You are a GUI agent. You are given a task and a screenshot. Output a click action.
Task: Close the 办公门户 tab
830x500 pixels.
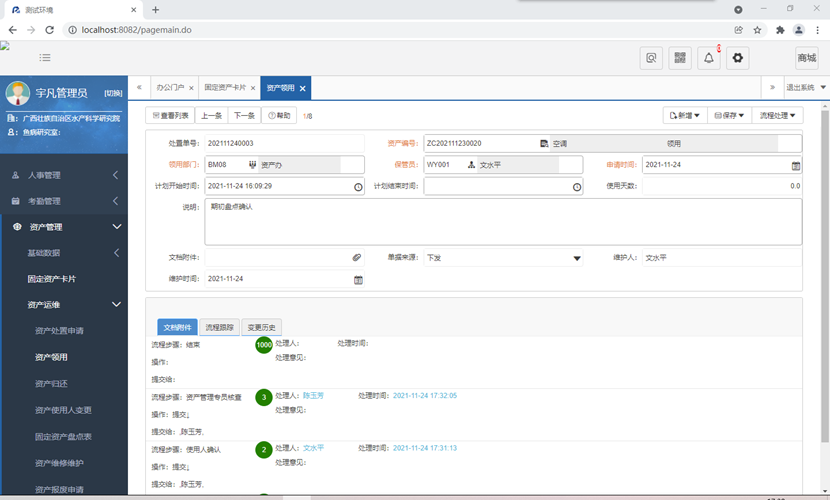(191, 88)
